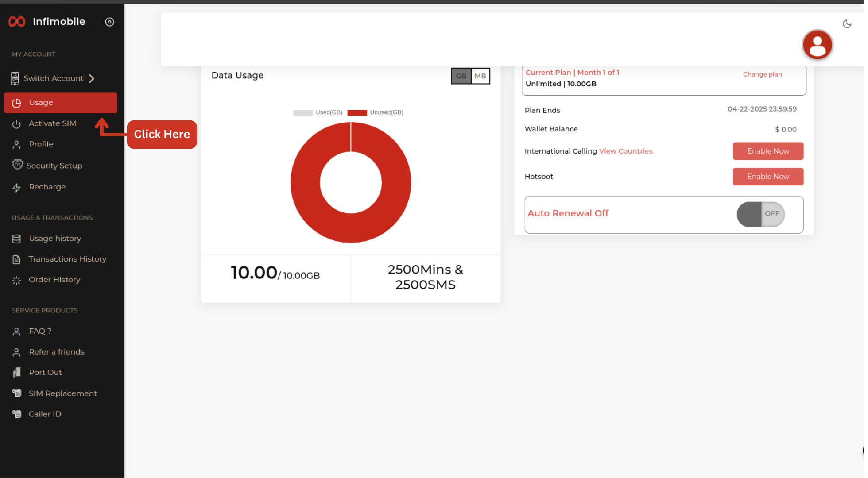Click the Recharge lightning bolt icon
Screen dimensions: 868x478
(x=16, y=188)
